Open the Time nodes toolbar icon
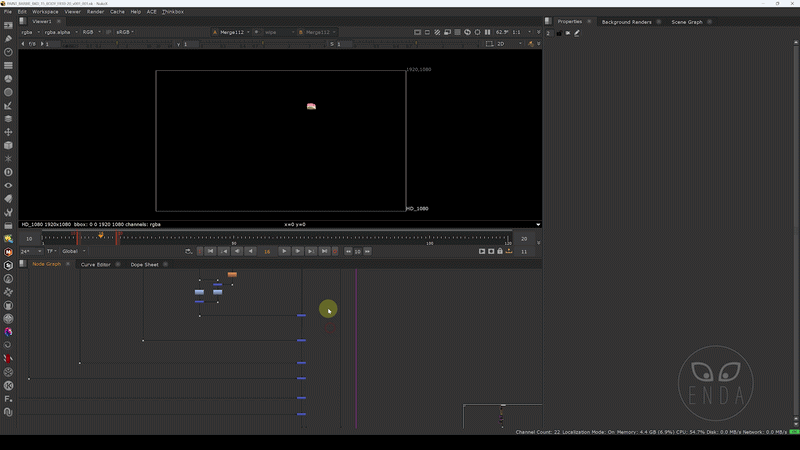The height and width of the screenshot is (450, 800). [8, 52]
